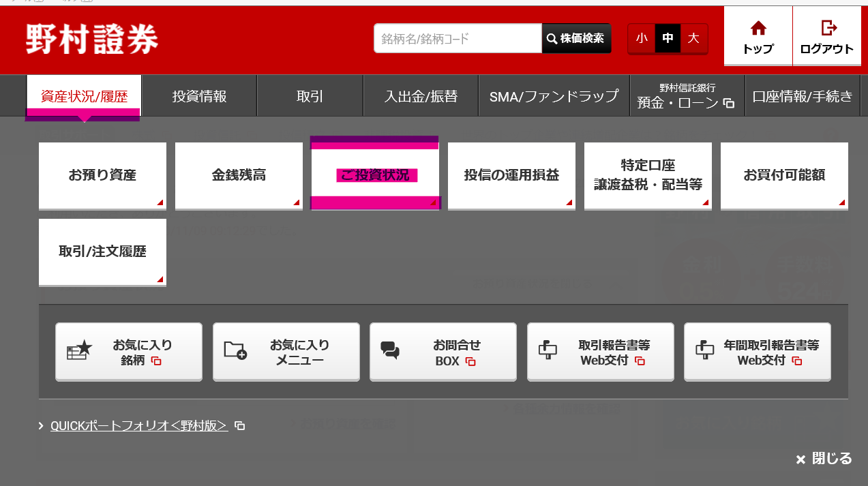The width and height of the screenshot is (868, 486).
Task: Click the 株価検索 search button
Action: point(576,39)
